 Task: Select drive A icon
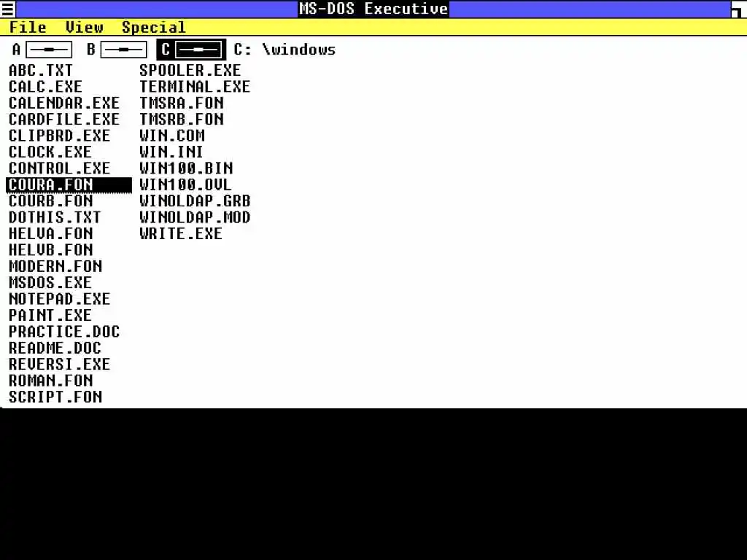42,50
